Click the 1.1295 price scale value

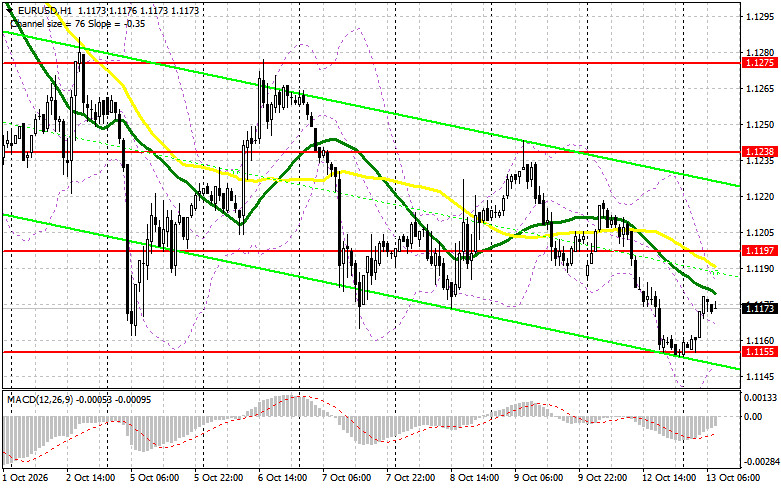click(x=760, y=16)
